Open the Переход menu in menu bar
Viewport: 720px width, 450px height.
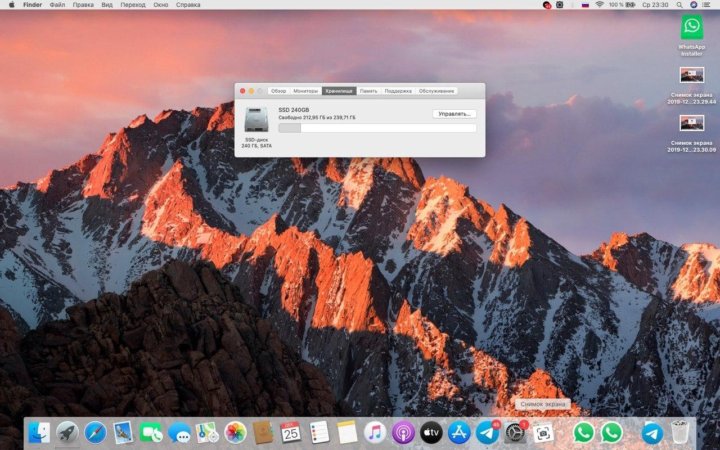tap(132, 5)
